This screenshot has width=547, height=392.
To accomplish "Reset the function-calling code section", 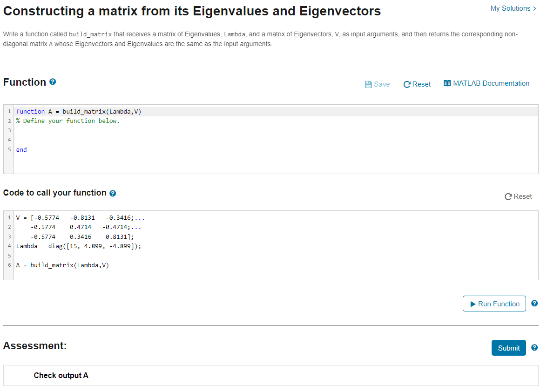I will [x=518, y=196].
